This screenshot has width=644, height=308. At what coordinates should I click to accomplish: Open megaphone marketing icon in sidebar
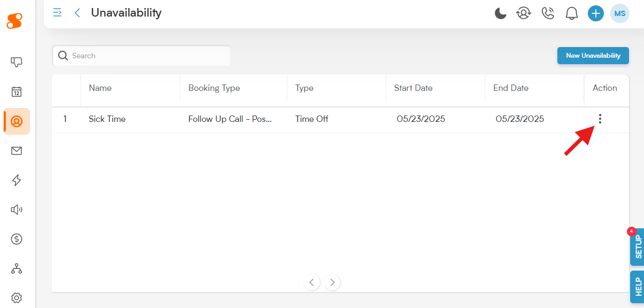[17, 210]
